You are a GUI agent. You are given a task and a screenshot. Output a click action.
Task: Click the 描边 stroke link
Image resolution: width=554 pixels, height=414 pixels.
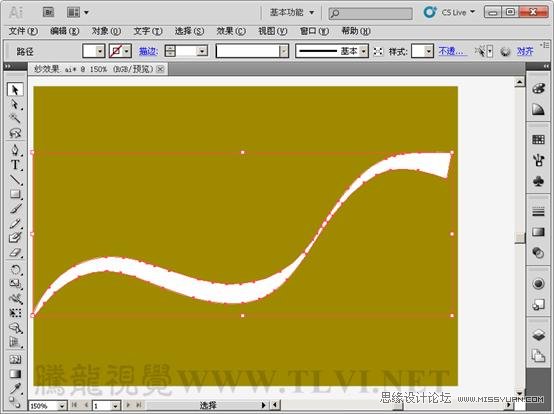click(148, 52)
